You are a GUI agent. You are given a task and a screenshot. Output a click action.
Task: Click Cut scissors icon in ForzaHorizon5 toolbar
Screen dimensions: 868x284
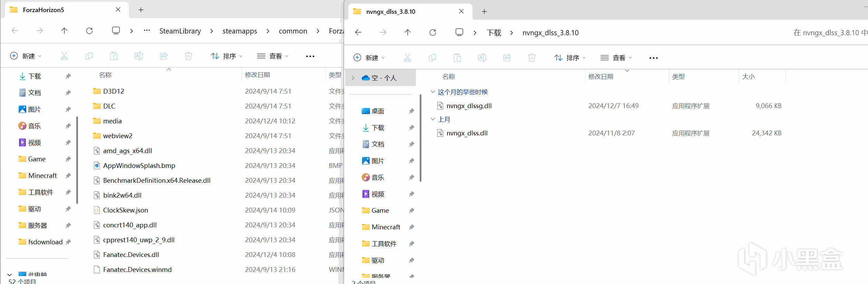click(x=64, y=56)
